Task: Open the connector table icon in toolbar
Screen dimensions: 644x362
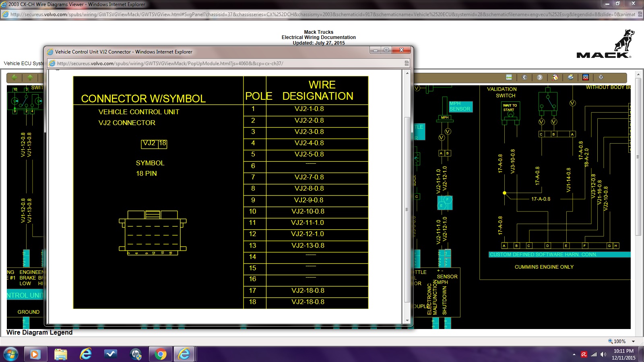Action: coord(509,77)
